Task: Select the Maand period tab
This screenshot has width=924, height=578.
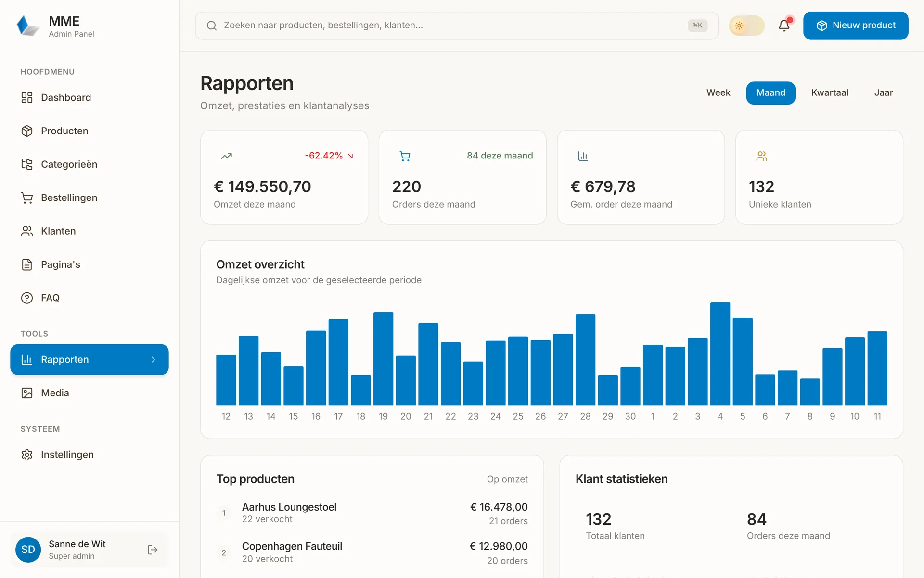Action: [x=770, y=93]
